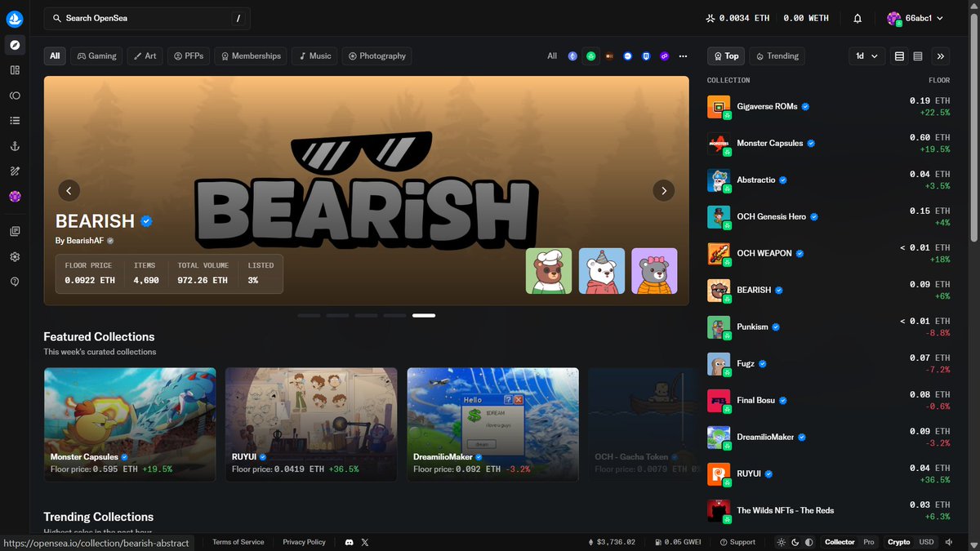Open the Discord icon in footer
The height and width of the screenshot is (551, 980).
tap(350, 542)
